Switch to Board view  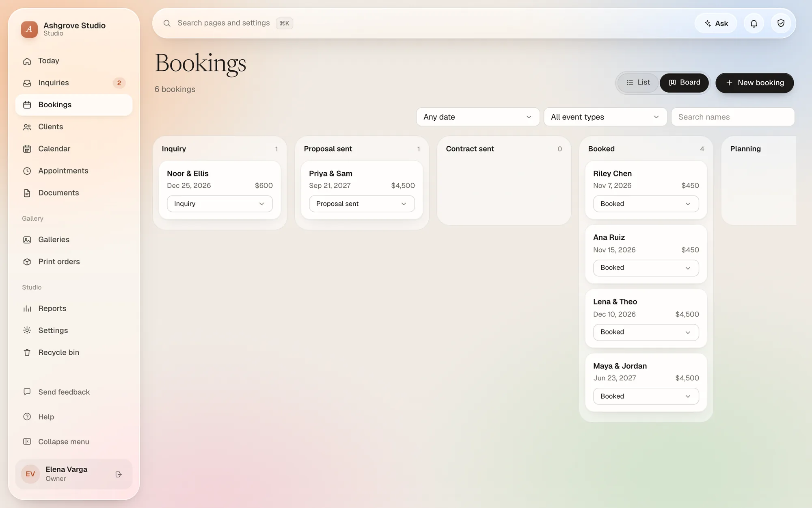[685, 82]
